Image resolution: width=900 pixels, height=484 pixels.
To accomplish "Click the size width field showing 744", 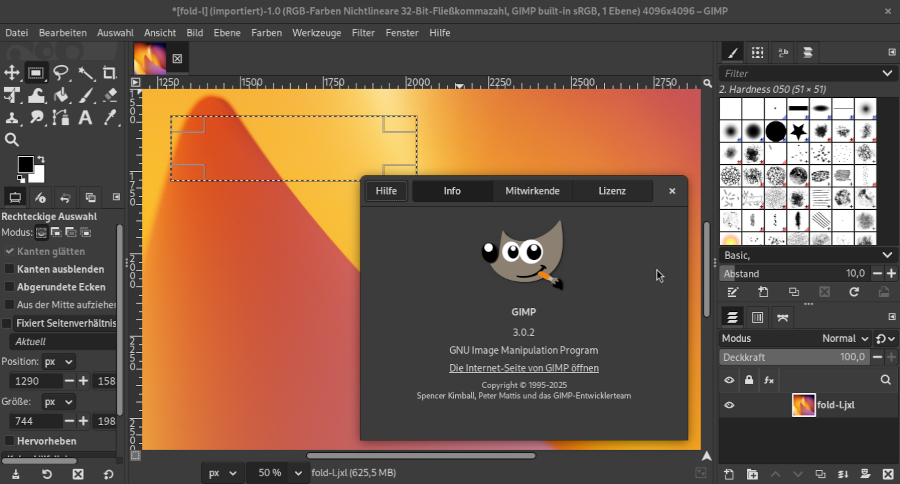I will coord(35,421).
